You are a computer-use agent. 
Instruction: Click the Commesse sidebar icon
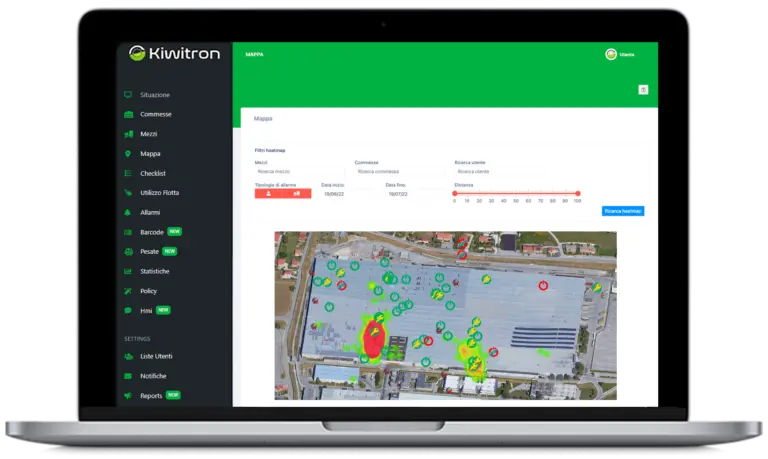point(128,114)
